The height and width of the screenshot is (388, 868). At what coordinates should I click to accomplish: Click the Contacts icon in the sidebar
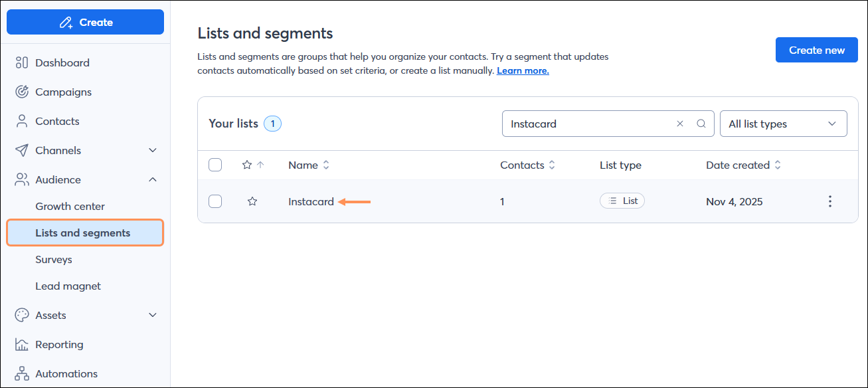pyautogui.click(x=21, y=121)
